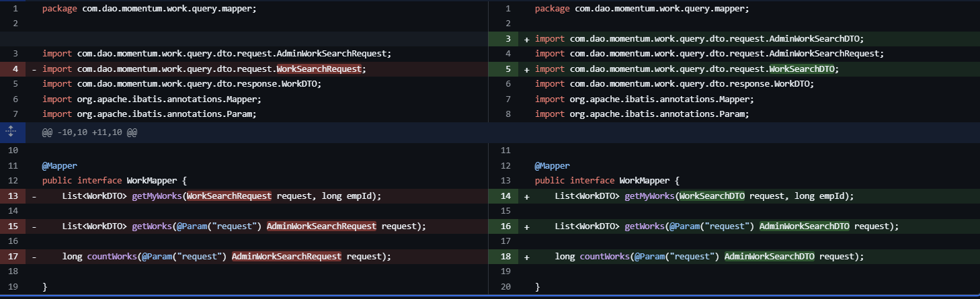The height and width of the screenshot is (299, 980).
Task: Click the plus marker on added line 5
Action: tap(527, 69)
